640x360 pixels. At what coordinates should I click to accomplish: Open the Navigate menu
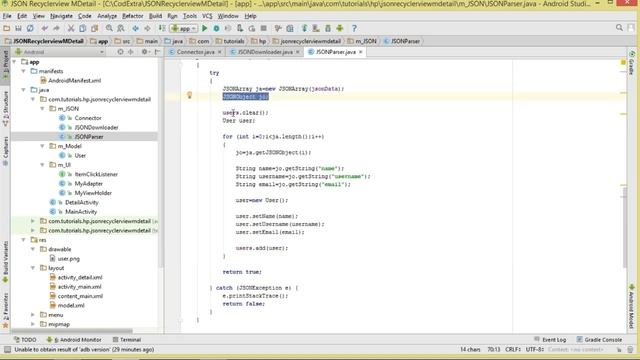tap(61, 16)
